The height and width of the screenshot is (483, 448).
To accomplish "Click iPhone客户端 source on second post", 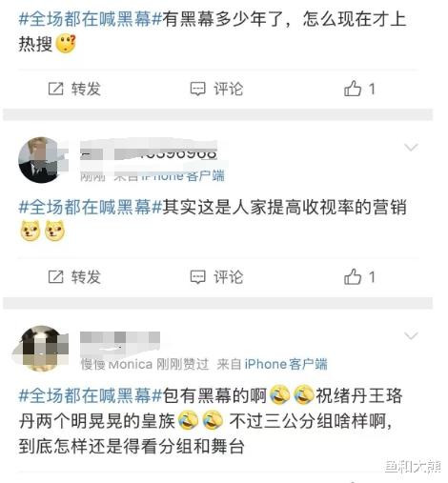I will 183,175.
